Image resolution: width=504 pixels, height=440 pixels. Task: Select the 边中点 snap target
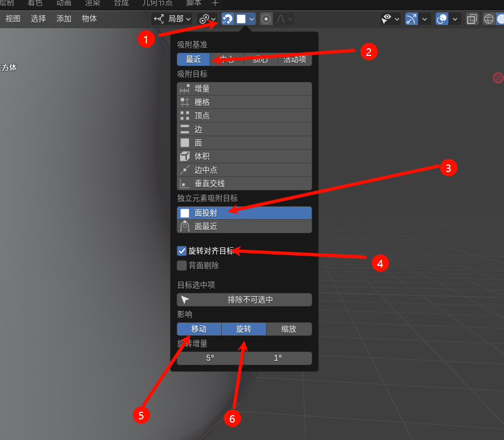[x=244, y=170]
